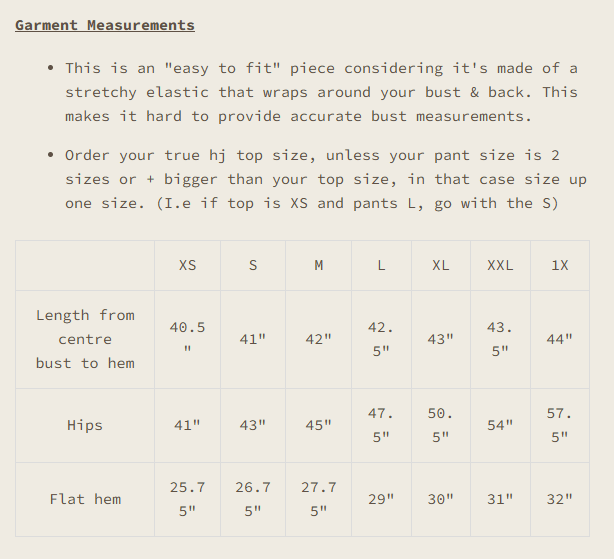The height and width of the screenshot is (559, 614).
Task: Select the 1X size column header
Action: (559, 265)
